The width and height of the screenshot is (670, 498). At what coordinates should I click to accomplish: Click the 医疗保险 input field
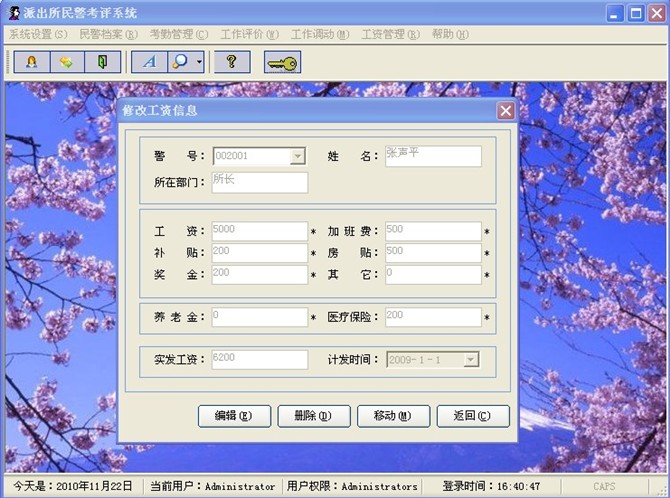(433, 317)
